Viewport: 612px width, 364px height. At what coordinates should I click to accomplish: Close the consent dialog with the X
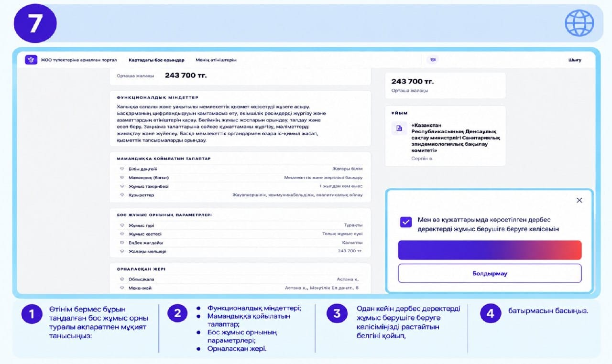pos(579,200)
